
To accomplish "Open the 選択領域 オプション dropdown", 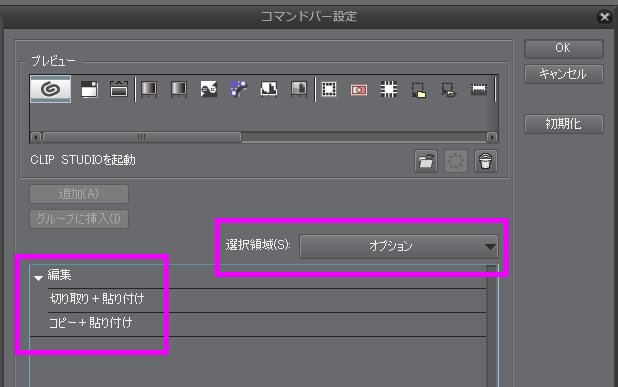I will (x=399, y=246).
